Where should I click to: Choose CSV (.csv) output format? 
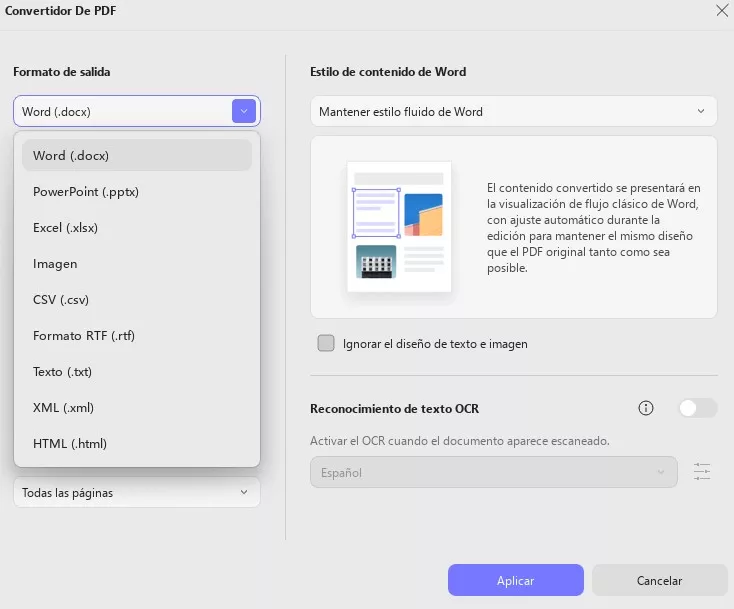coord(137,300)
